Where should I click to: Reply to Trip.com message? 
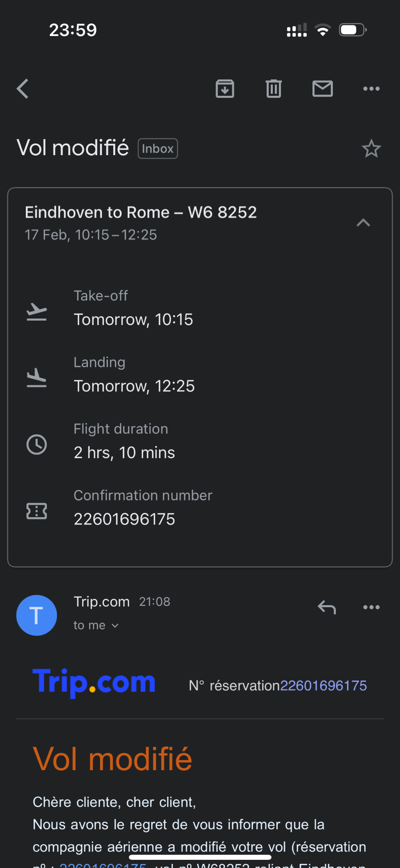tap(327, 608)
